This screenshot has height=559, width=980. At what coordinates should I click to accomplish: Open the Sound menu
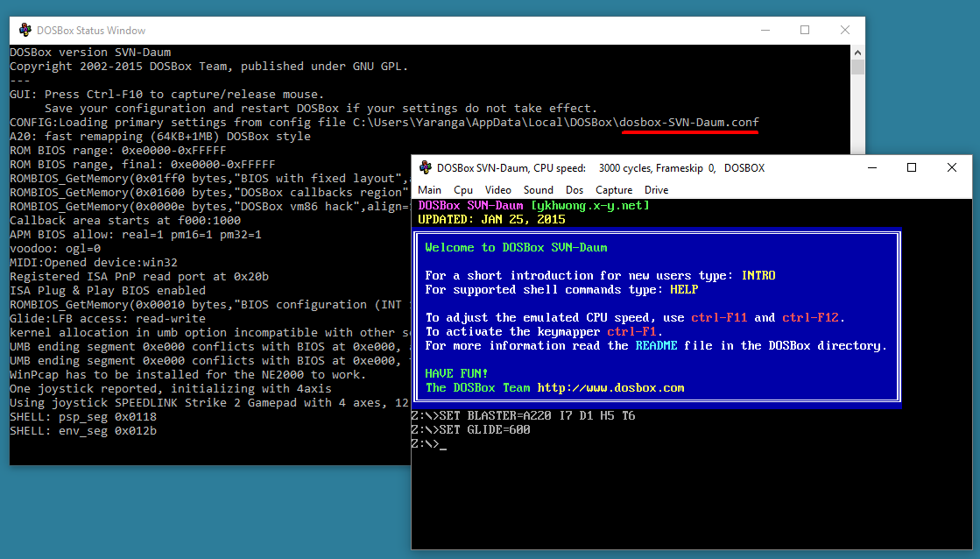coord(538,190)
